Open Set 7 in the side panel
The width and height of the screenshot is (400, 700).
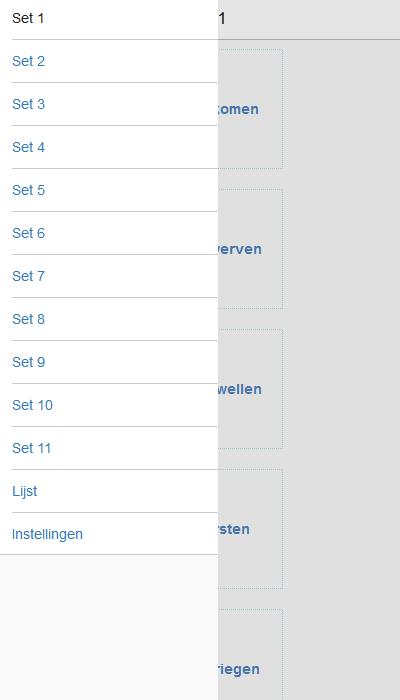coord(109,276)
